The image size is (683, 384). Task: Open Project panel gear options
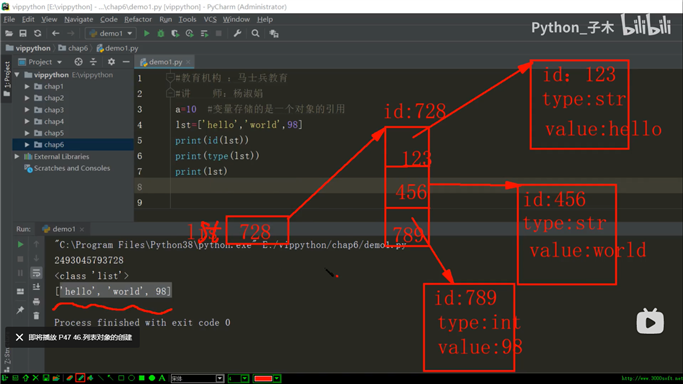(112, 62)
